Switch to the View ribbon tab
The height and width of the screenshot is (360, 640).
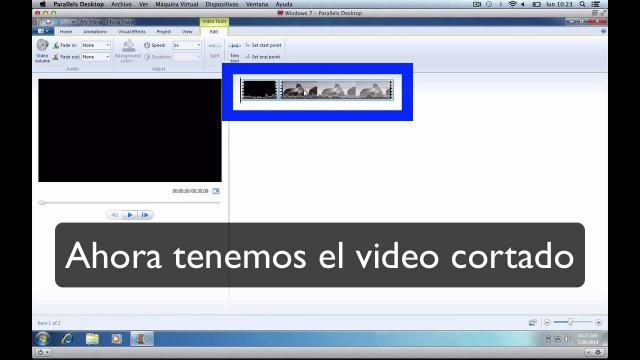click(x=187, y=31)
